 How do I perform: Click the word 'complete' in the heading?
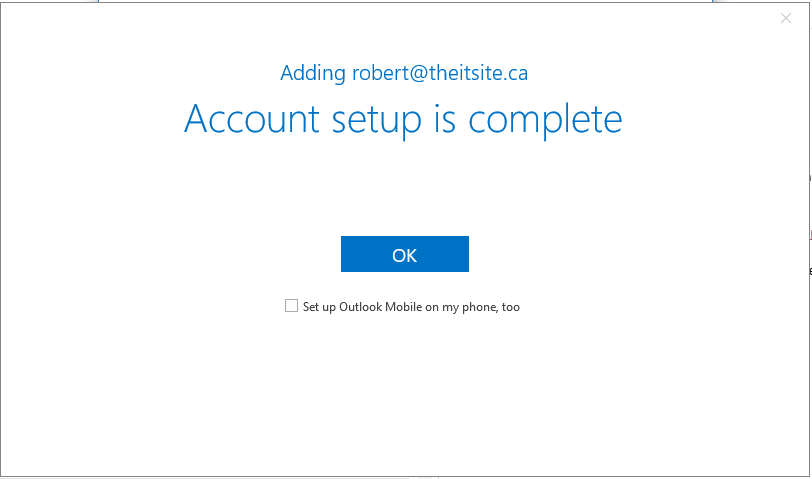point(545,121)
